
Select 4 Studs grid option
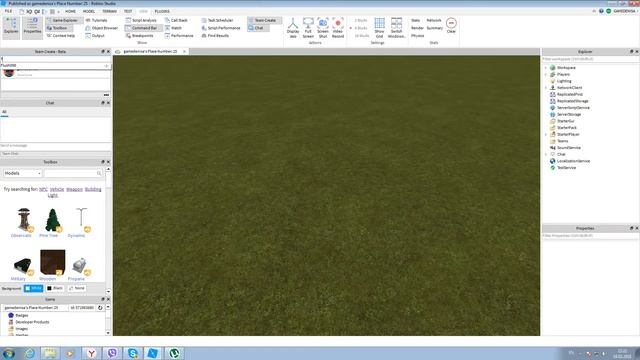coord(359,28)
